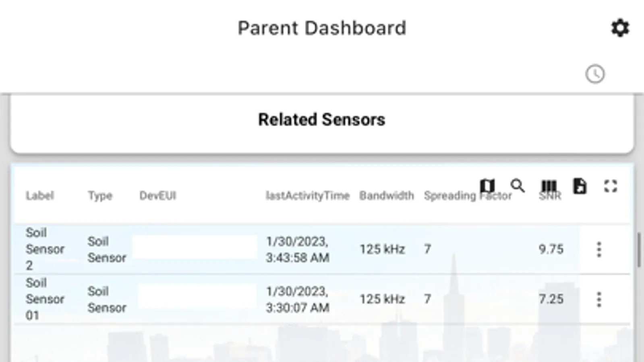Sort by DevEUI column header

click(157, 196)
